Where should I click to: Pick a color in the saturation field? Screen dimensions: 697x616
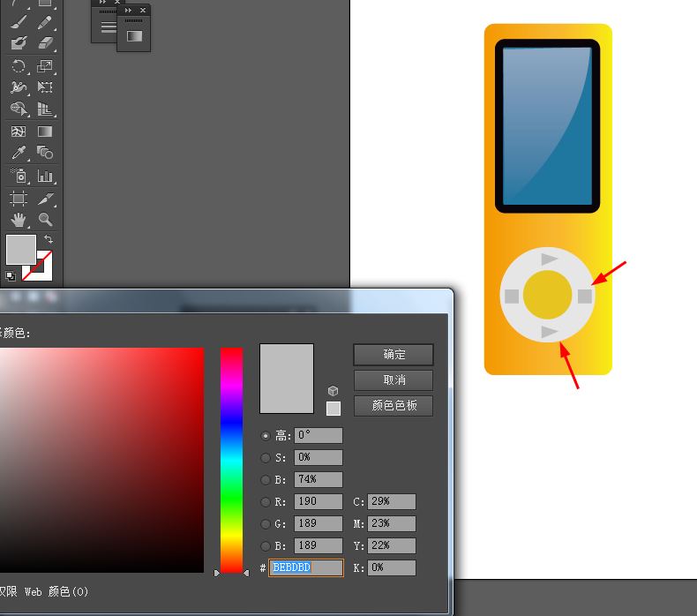(x=101, y=460)
